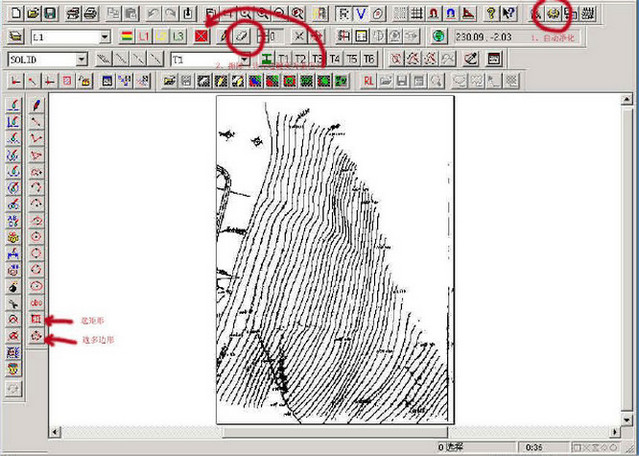The width and height of the screenshot is (639, 456).
Task: Click the yellow gear auto-clean icon
Action: 553,14
